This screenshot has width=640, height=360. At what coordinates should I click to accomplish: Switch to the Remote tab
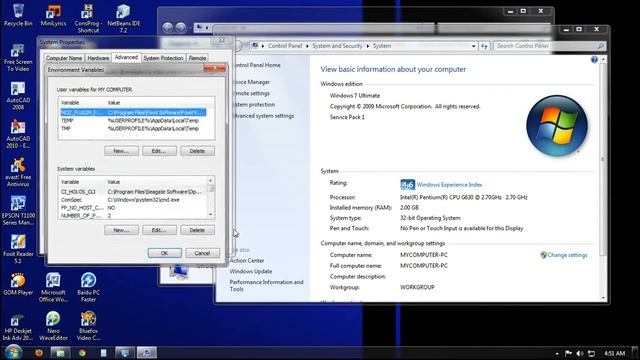[x=197, y=58]
